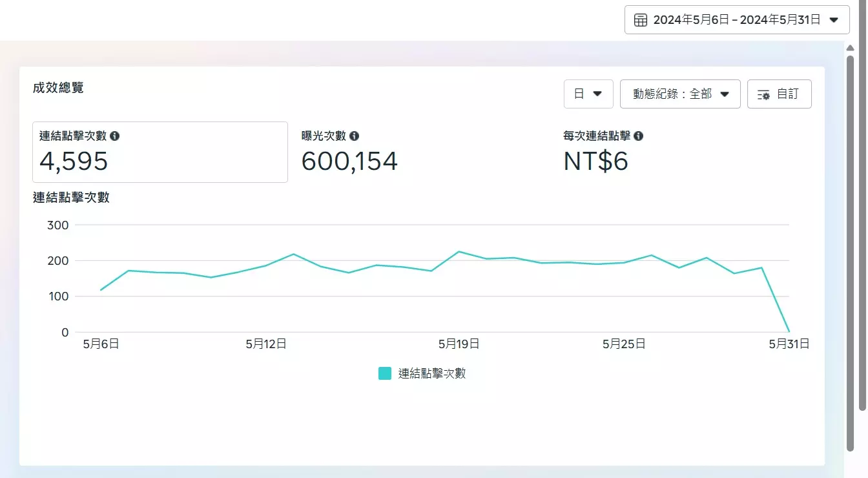Screen dimensions: 868x478
Task: Click the customize sliders-gear icon
Action: (763, 94)
